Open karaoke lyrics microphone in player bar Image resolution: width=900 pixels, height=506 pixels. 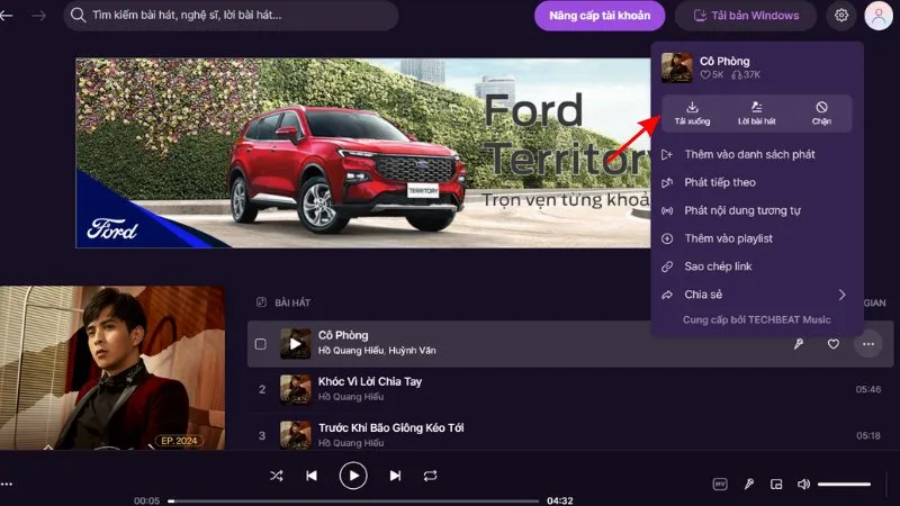coord(749,484)
